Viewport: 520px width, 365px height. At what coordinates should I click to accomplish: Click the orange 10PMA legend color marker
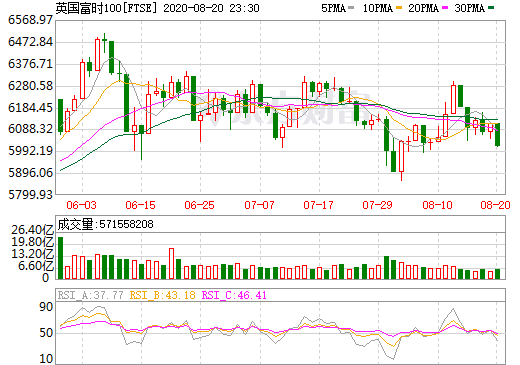point(399,8)
